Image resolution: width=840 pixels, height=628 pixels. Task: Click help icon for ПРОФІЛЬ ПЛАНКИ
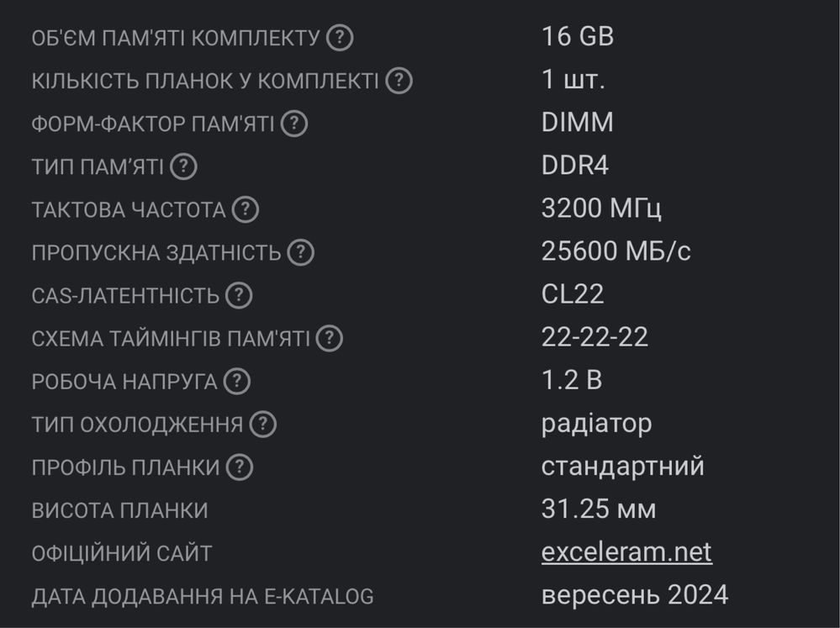pos(240,467)
